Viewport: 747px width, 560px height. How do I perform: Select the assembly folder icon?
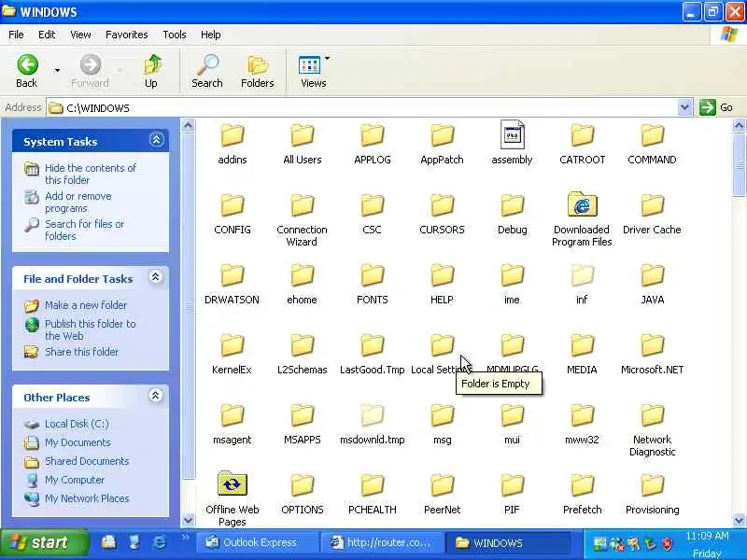(512, 134)
